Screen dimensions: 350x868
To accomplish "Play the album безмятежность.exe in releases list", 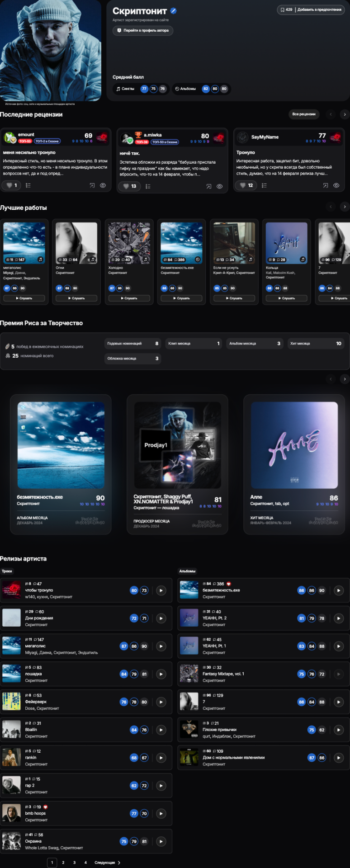I will pyautogui.click(x=338, y=590).
